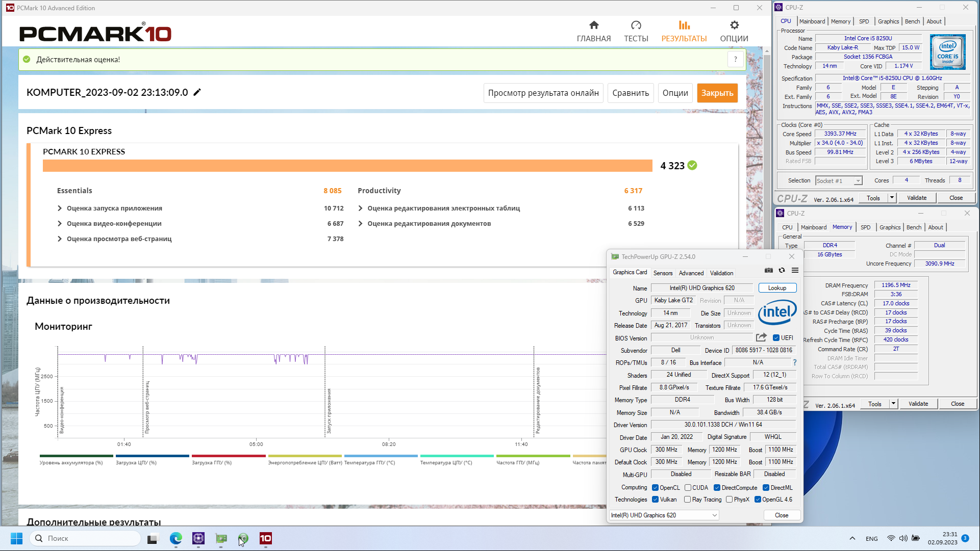Click the Lookup button in GPU-Z
The height and width of the screenshot is (551, 980).
(777, 288)
